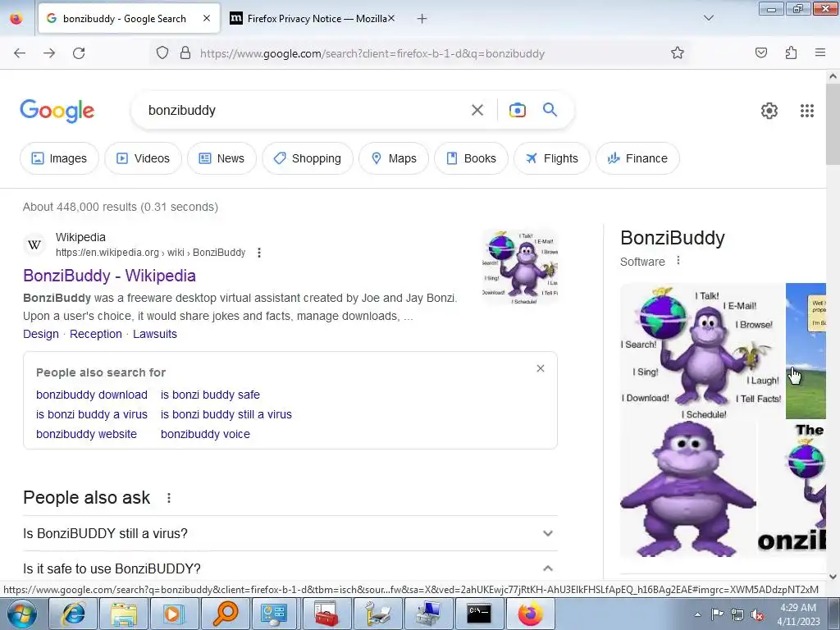840x630 pixels.
Task: Open Google settings gear icon
Action: point(769,111)
